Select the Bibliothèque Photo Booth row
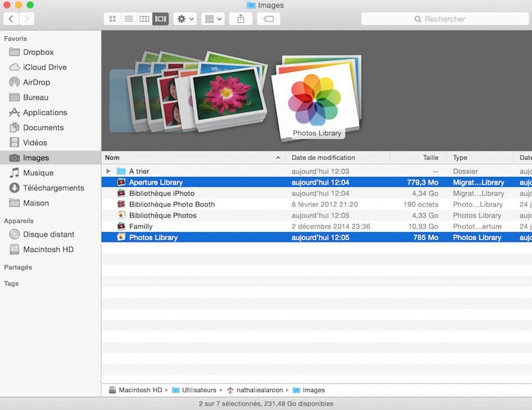This screenshot has width=532, height=410. [x=317, y=205]
